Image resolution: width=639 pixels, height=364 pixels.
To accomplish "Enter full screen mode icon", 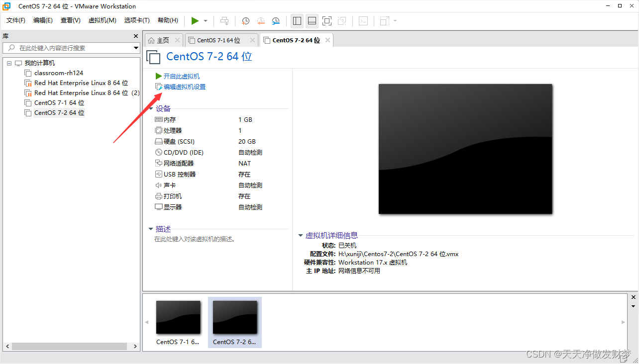I will pyautogui.click(x=327, y=21).
